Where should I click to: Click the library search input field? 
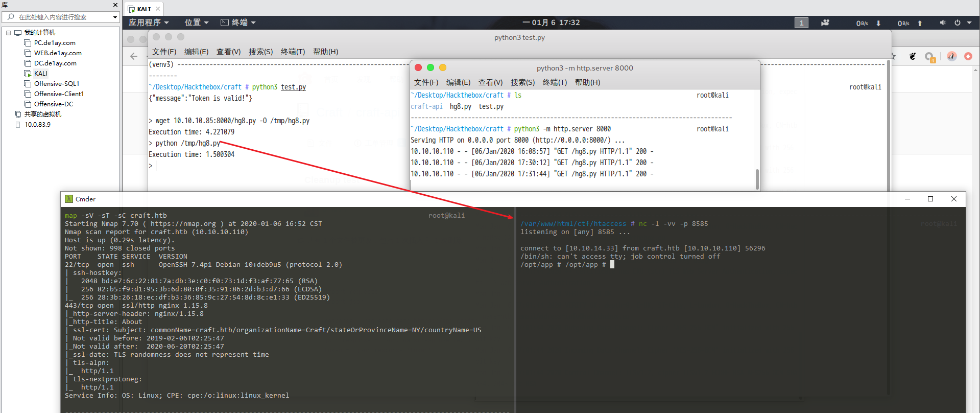pos(61,17)
